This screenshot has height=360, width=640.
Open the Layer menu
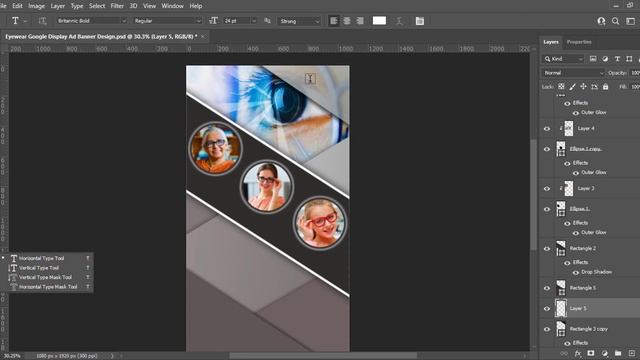[x=58, y=6]
